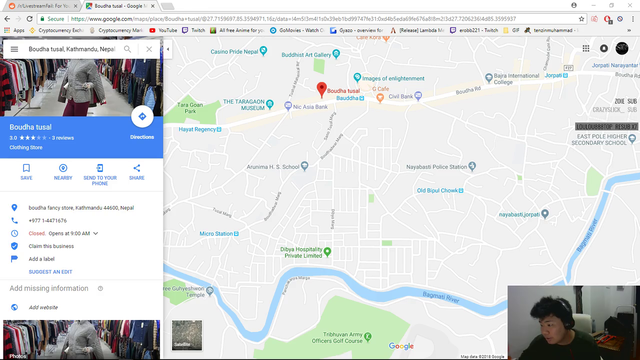Click the red Boudha tusal map pin

pyautogui.click(x=322, y=89)
